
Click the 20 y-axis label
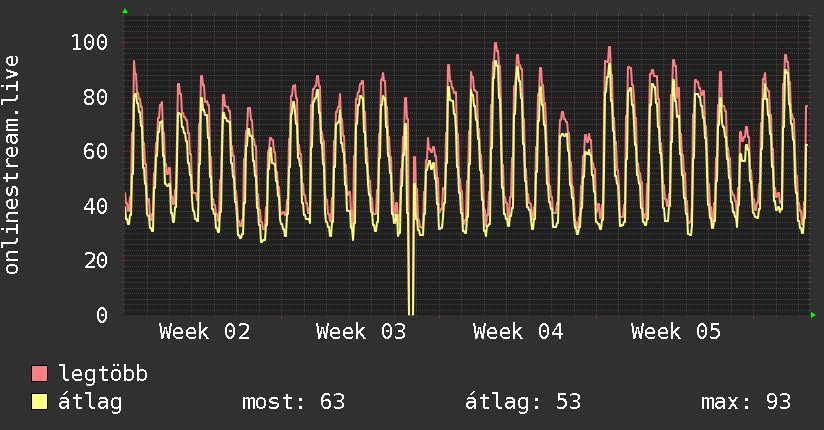96,260
